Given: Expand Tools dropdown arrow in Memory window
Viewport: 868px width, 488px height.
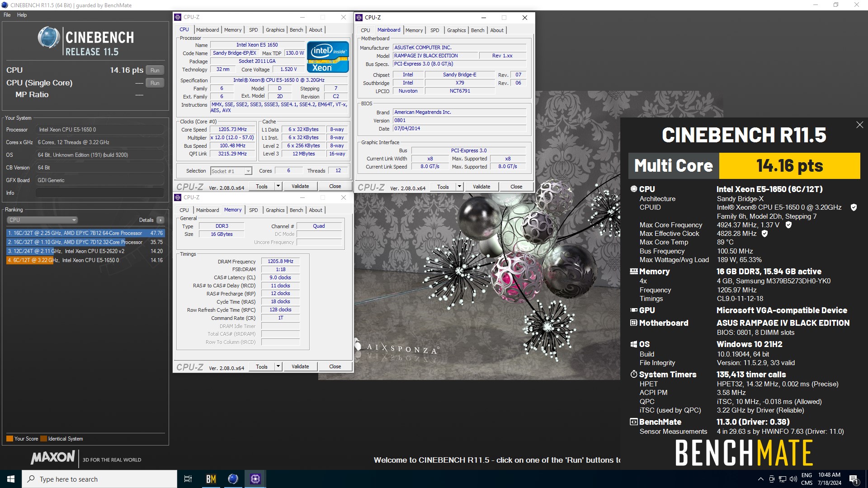Looking at the screenshot, I should click(278, 366).
